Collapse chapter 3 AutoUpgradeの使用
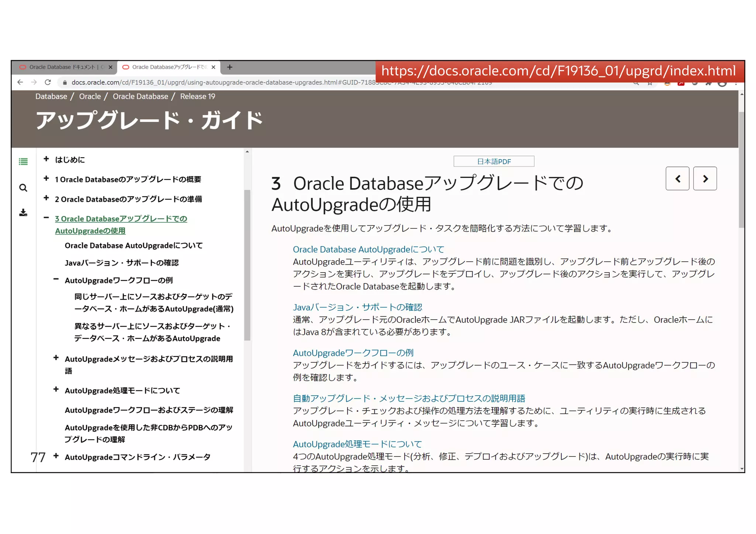 [x=46, y=218]
